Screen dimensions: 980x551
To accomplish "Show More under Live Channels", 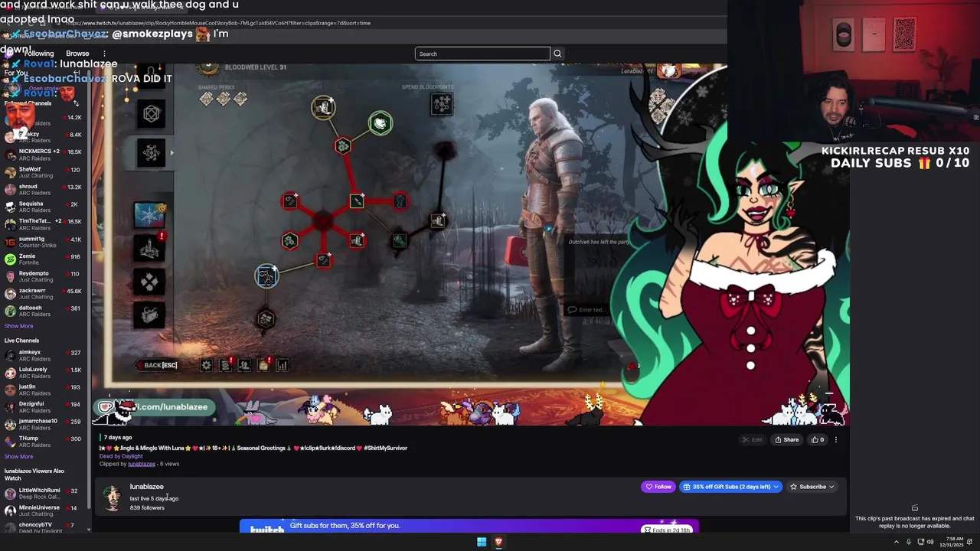I will [18, 457].
